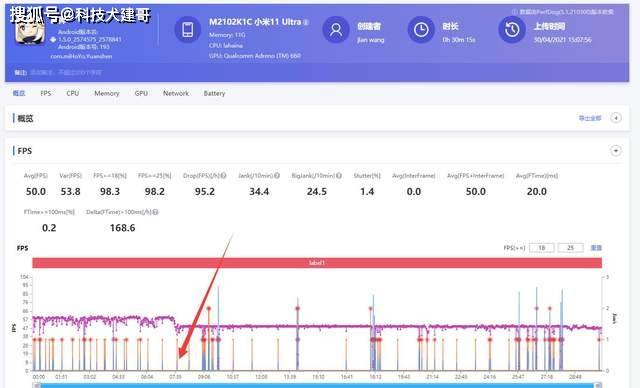
Task: Click the upload time history icon
Action: [x=511, y=29]
